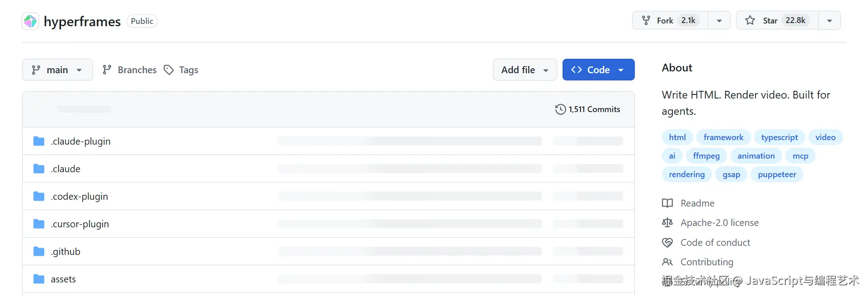The width and height of the screenshot is (868, 296).
Task: Open the main branch selector dropdown
Action: pyautogui.click(x=57, y=70)
